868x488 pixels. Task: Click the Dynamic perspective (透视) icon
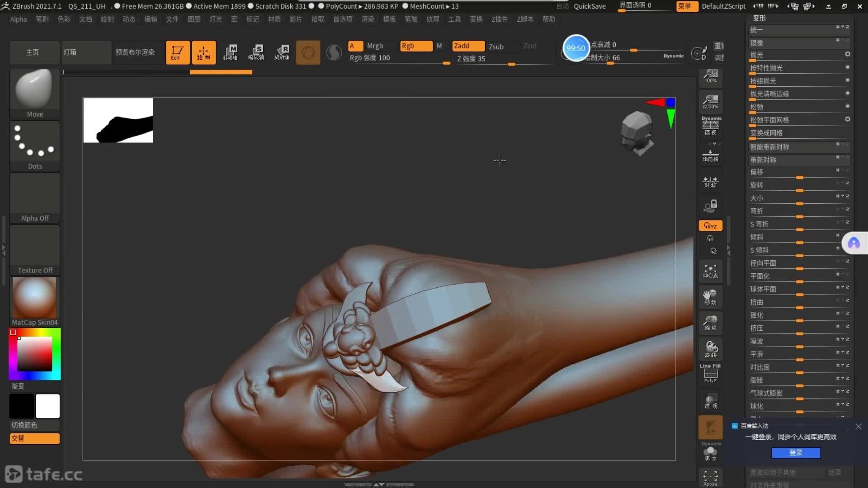[x=710, y=126]
